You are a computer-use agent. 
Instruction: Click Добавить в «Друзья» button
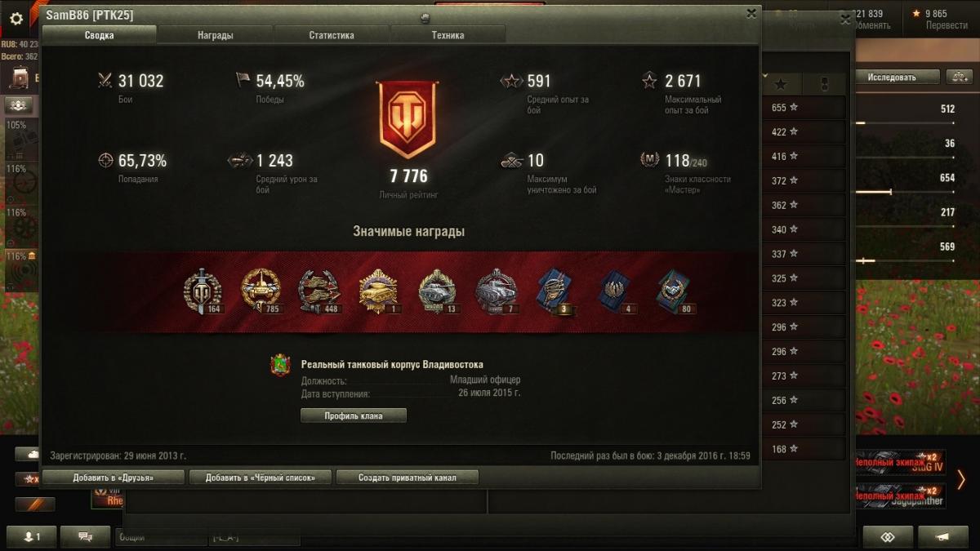(113, 478)
